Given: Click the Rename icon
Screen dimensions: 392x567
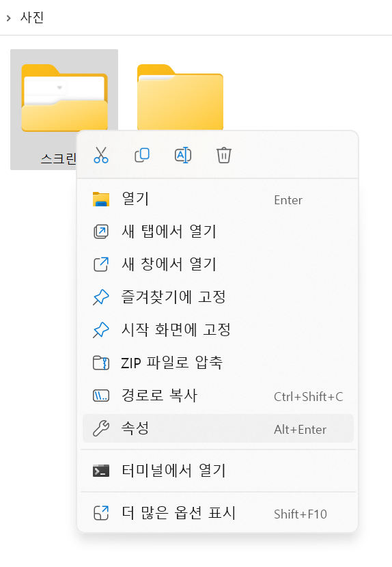Looking at the screenshot, I should click(183, 155).
